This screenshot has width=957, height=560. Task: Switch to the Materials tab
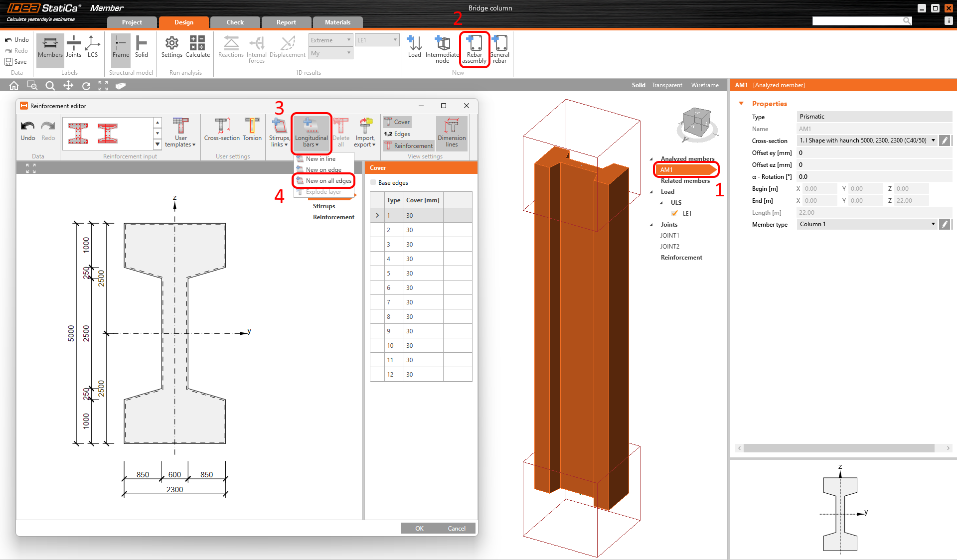point(337,22)
